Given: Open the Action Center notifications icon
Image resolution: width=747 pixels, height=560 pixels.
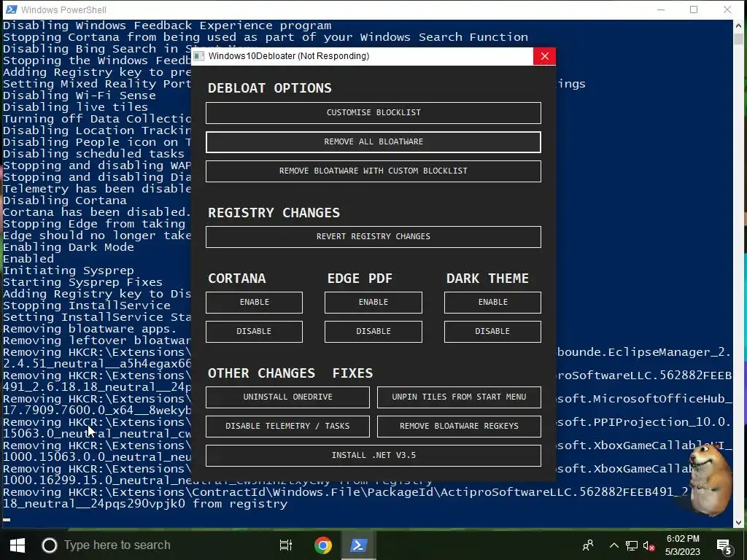Looking at the screenshot, I should coord(724,545).
